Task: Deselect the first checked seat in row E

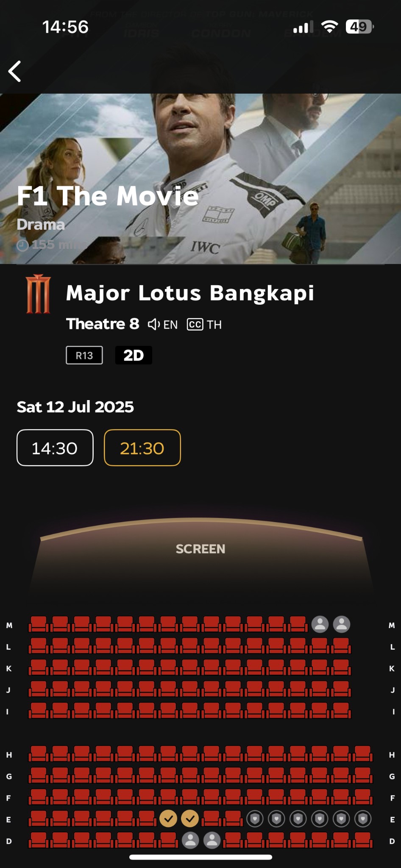Action: tap(168, 818)
